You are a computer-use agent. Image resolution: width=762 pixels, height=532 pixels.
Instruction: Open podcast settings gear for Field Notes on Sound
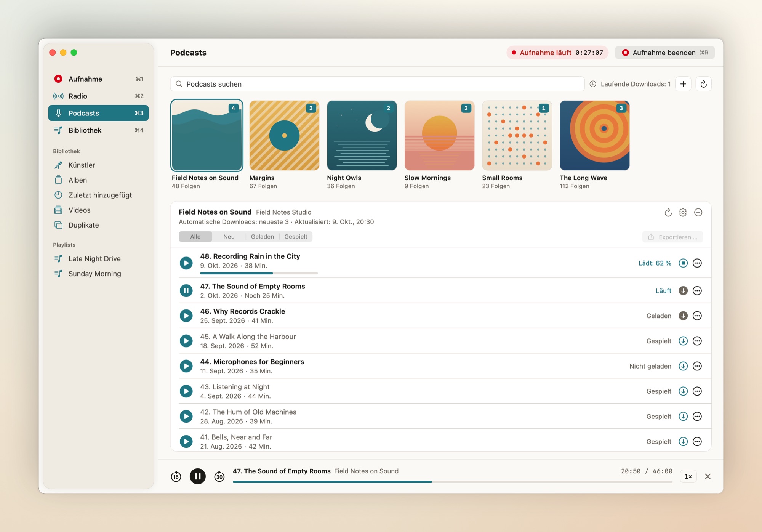point(683,213)
